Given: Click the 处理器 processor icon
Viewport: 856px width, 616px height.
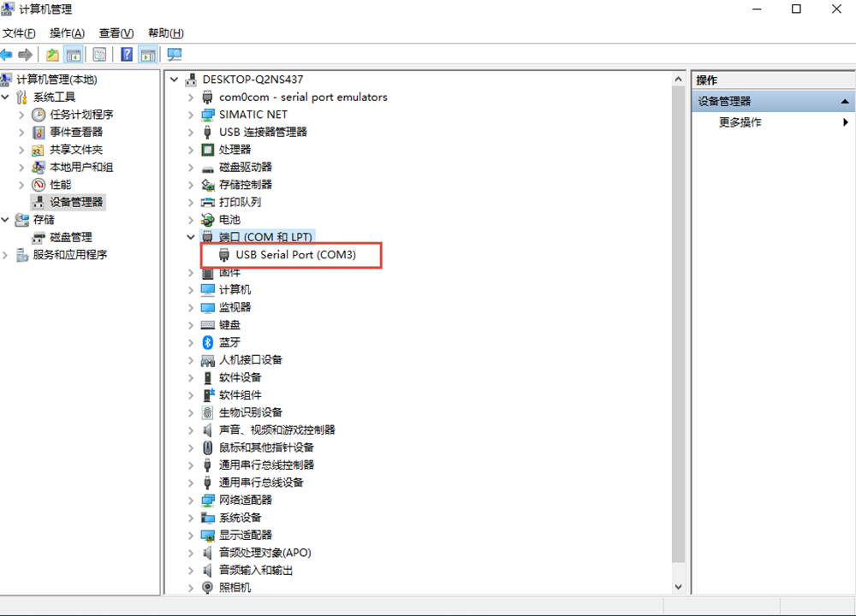Looking at the screenshot, I should pos(207,150).
